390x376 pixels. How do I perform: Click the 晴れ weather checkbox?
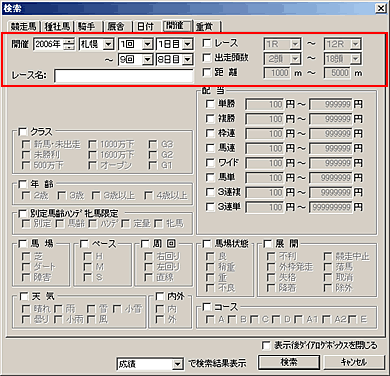26,309
